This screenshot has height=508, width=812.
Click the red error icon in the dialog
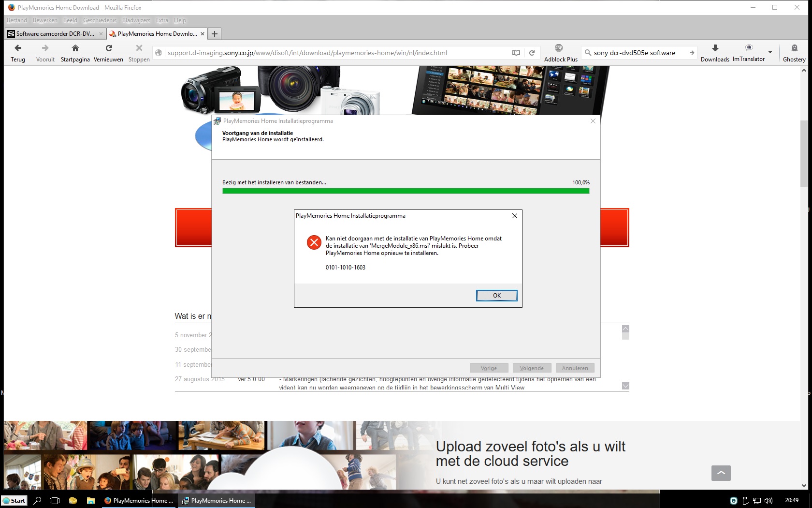click(314, 242)
